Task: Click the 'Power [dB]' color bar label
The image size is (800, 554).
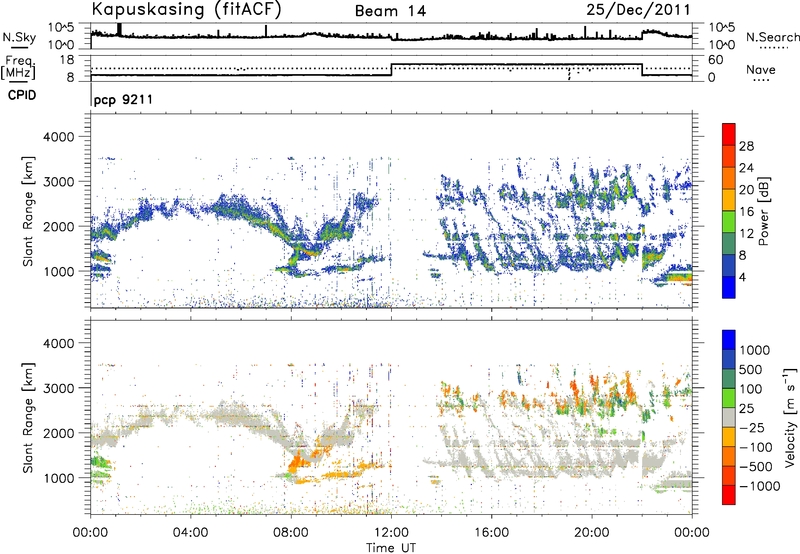Action: [x=763, y=211]
